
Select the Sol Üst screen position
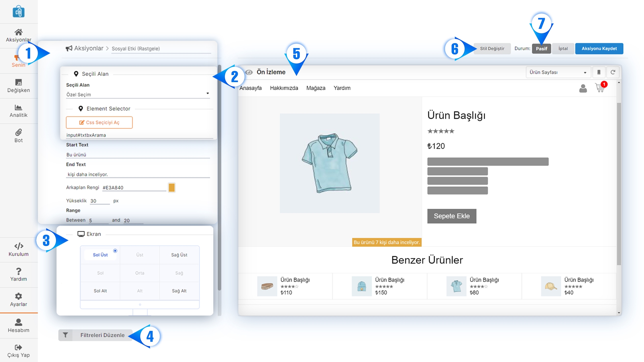click(x=100, y=255)
